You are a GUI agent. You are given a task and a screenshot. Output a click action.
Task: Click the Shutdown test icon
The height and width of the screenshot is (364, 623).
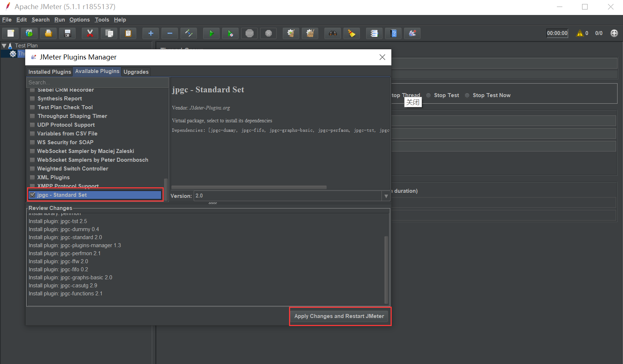point(269,33)
